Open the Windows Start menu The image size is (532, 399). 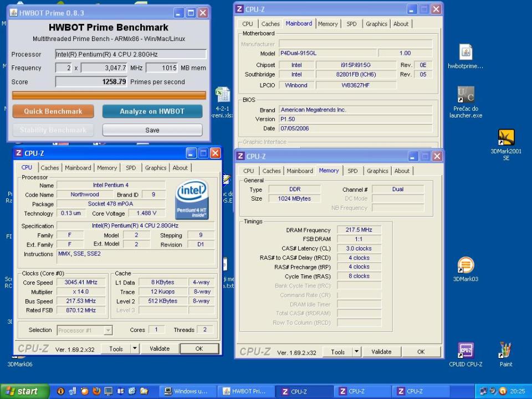[24, 391]
